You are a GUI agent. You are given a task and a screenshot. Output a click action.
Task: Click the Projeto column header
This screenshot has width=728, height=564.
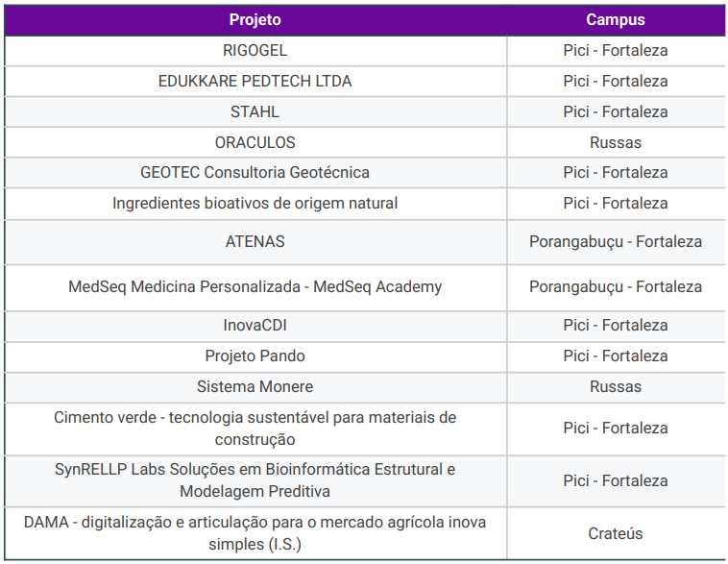click(x=255, y=20)
